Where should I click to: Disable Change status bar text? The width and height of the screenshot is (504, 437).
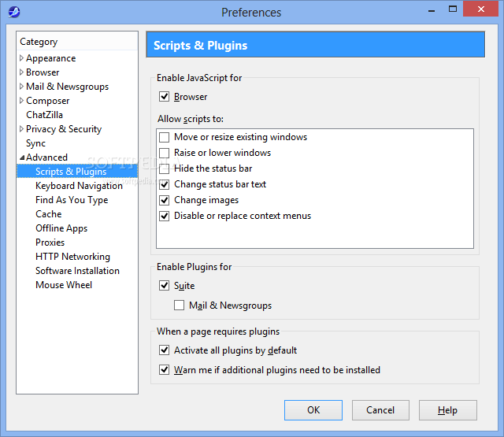[x=165, y=184]
